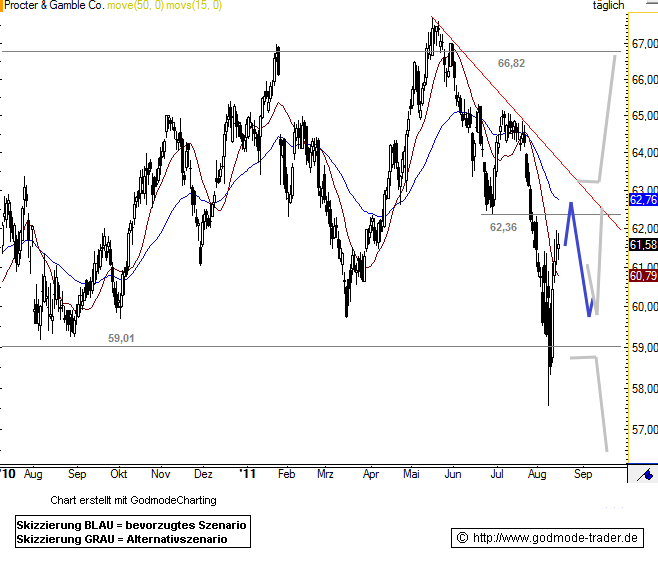658x566 pixels.
Task: Open the täglich timeframe selector
Action: tap(608, 6)
